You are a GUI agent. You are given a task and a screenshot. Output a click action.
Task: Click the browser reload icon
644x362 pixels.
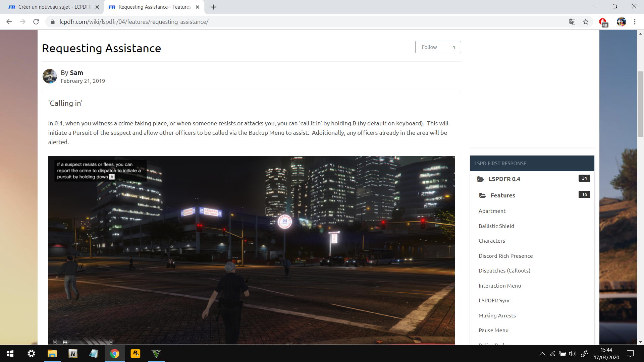coord(36,22)
